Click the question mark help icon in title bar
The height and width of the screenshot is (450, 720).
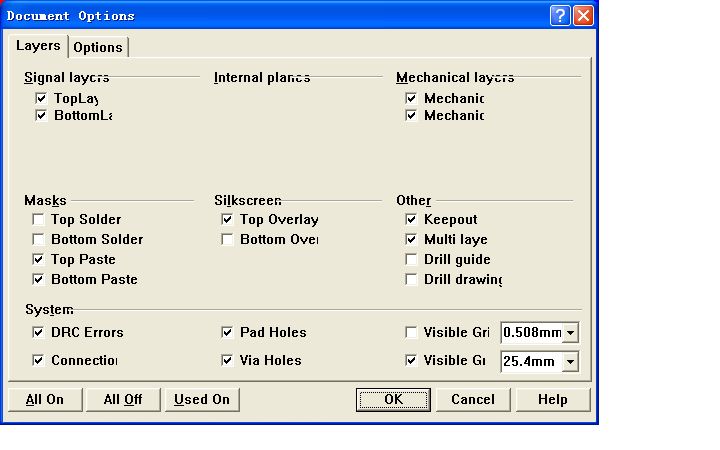click(x=560, y=16)
